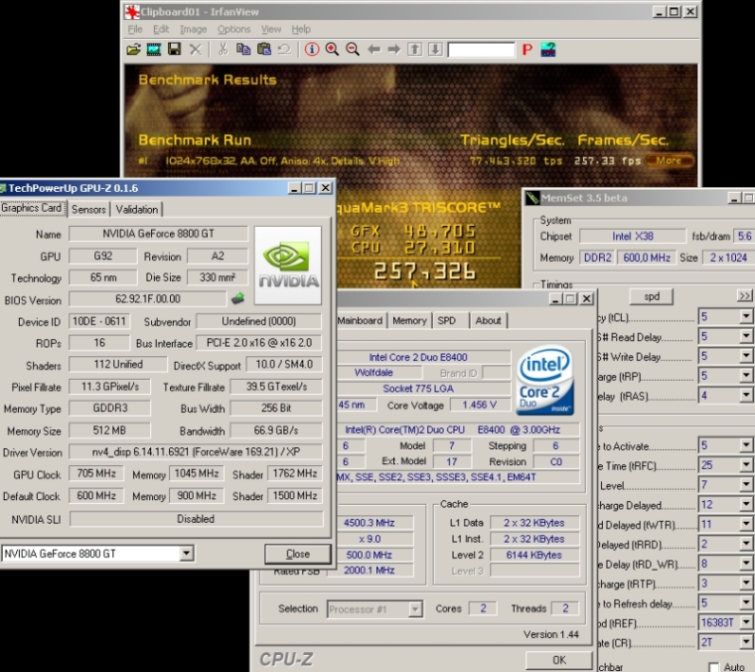Click the GPU-Z title bar text
Image resolution: width=755 pixels, height=672 pixels.
coord(73,188)
